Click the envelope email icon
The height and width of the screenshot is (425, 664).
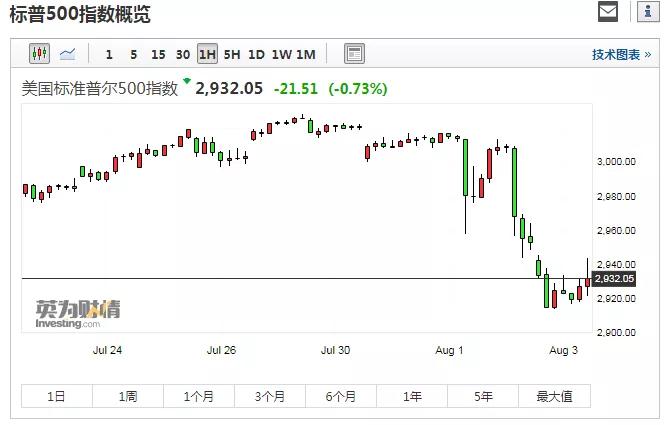pos(608,12)
